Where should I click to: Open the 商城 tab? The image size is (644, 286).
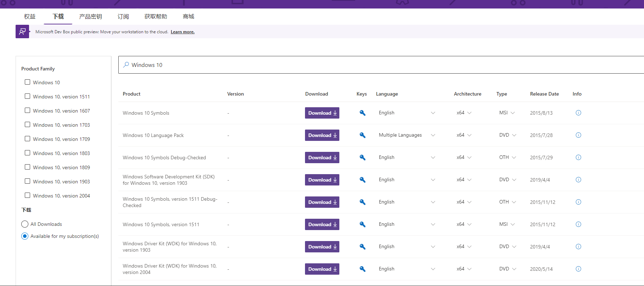pos(188,17)
